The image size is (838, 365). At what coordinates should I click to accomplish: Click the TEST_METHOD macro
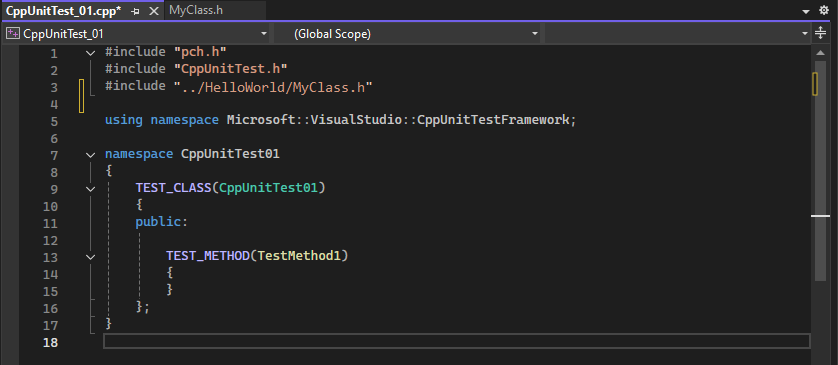click(x=208, y=257)
